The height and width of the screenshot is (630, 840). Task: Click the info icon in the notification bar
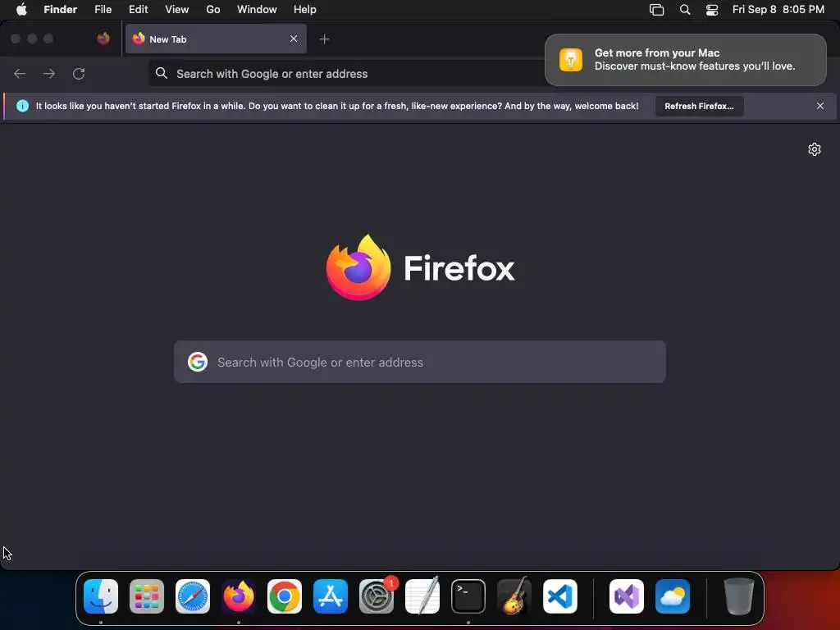point(22,106)
